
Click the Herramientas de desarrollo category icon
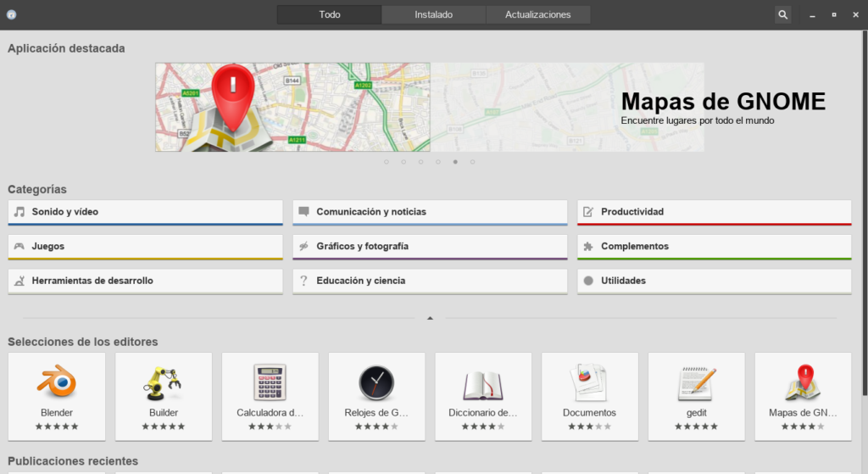click(x=19, y=281)
